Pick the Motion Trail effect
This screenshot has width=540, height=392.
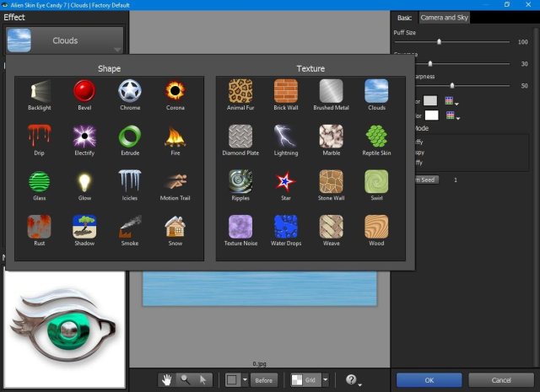(x=175, y=181)
